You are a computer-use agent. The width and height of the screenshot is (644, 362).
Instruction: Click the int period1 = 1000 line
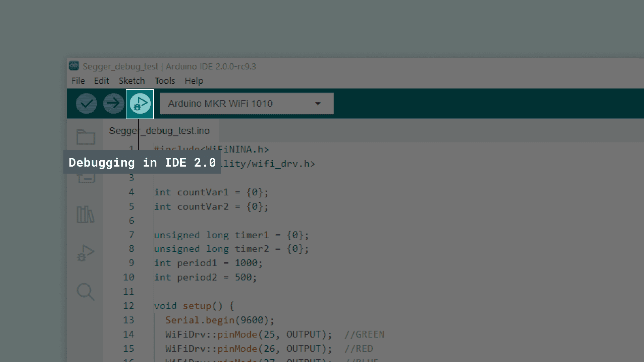click(x=208, y=263)
